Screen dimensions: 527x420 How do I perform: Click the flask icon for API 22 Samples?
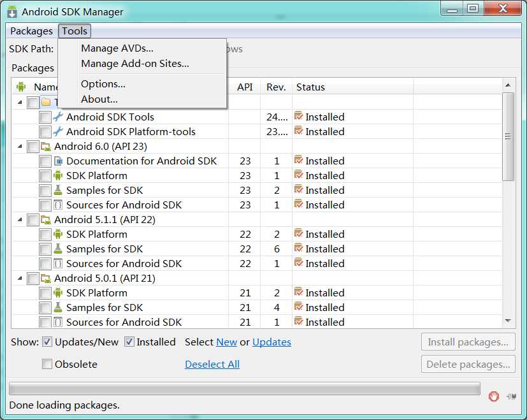(x=58, y=249)
